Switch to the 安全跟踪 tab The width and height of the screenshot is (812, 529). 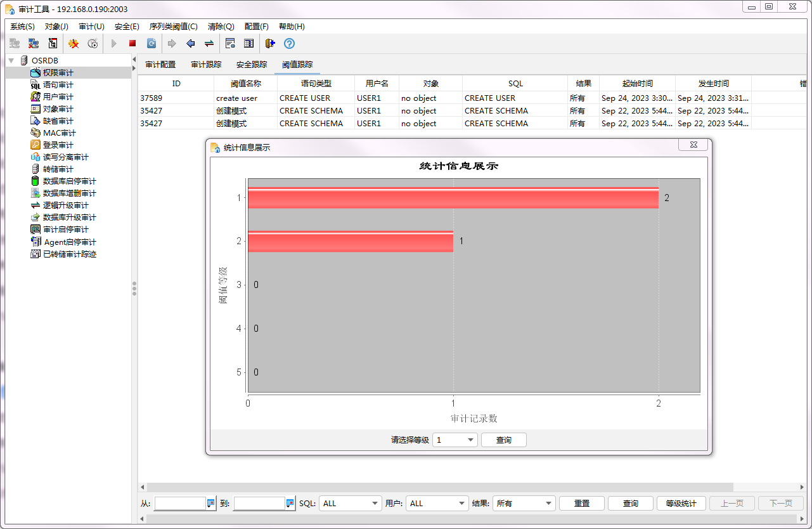point(252,65)
